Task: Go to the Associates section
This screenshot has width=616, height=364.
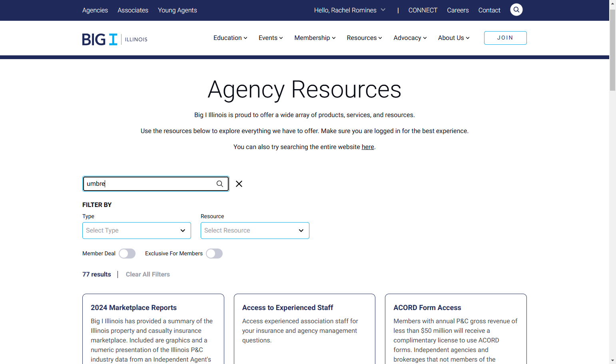Action: click(133, 10)
